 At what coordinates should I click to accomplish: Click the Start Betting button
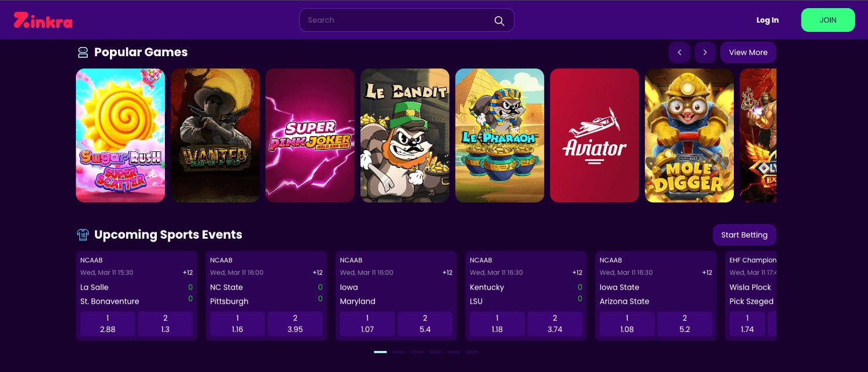coord(744,235)
